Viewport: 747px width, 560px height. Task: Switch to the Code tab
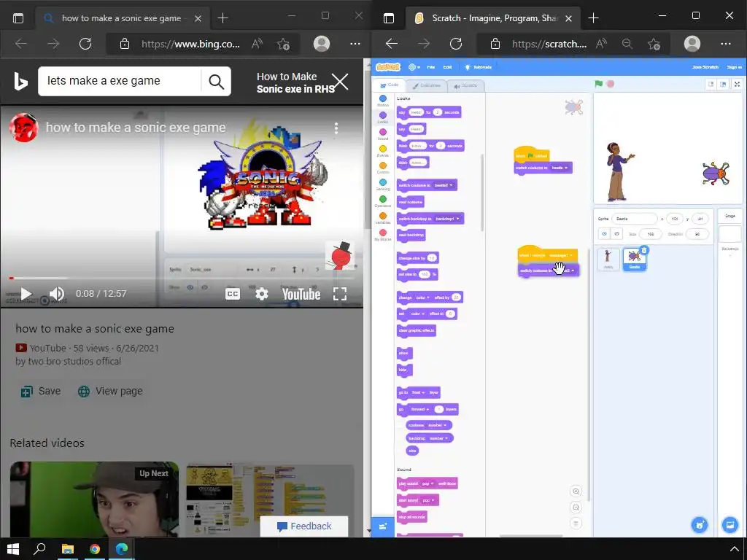(390, 85)
